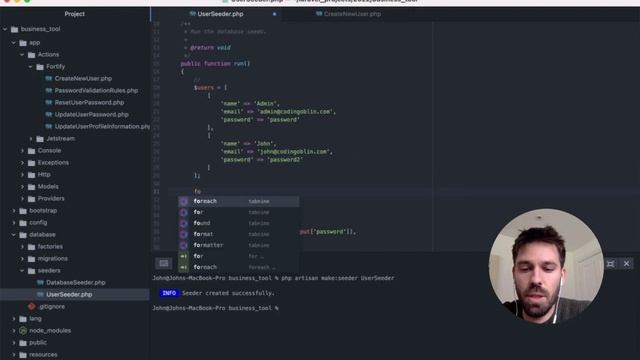Expand the Models folder chevron

click(x=22, y=187)
